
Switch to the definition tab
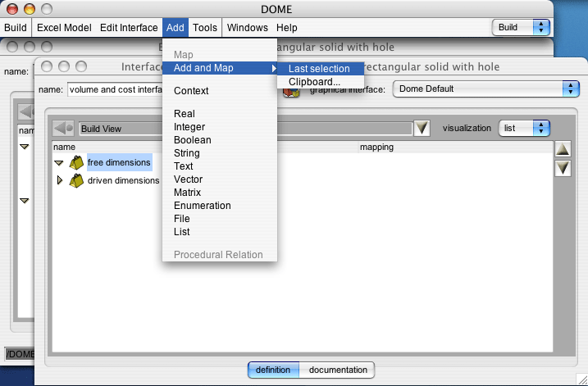click(x=273, y=370)
